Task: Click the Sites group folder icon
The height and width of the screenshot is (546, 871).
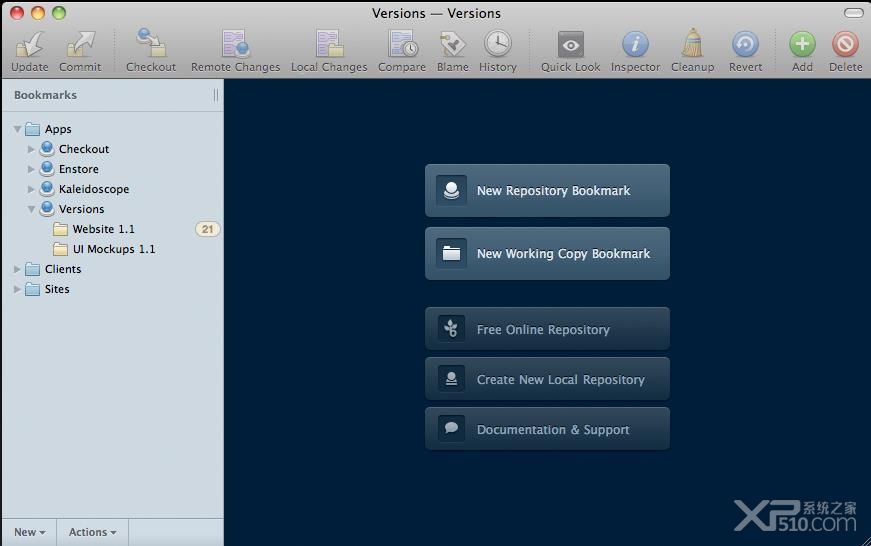Action: coord(33,289)
